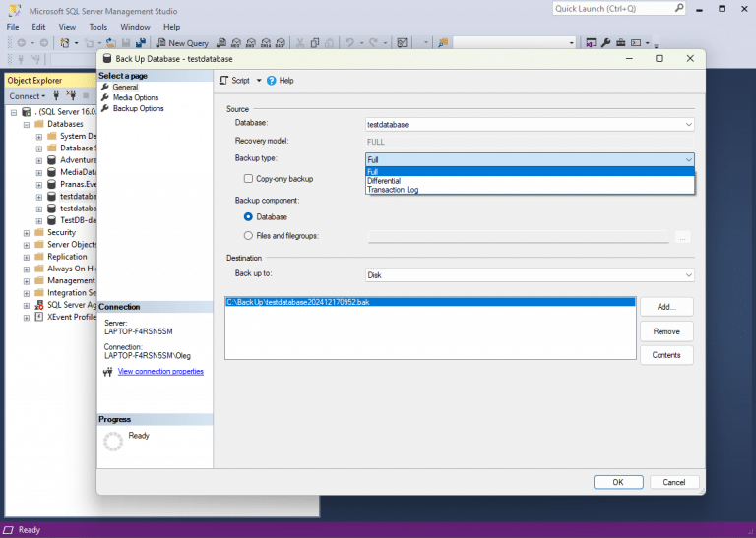Click the MDX query icon
The image size is (756, 538).
pyautogui.click(x=236, y=43)
